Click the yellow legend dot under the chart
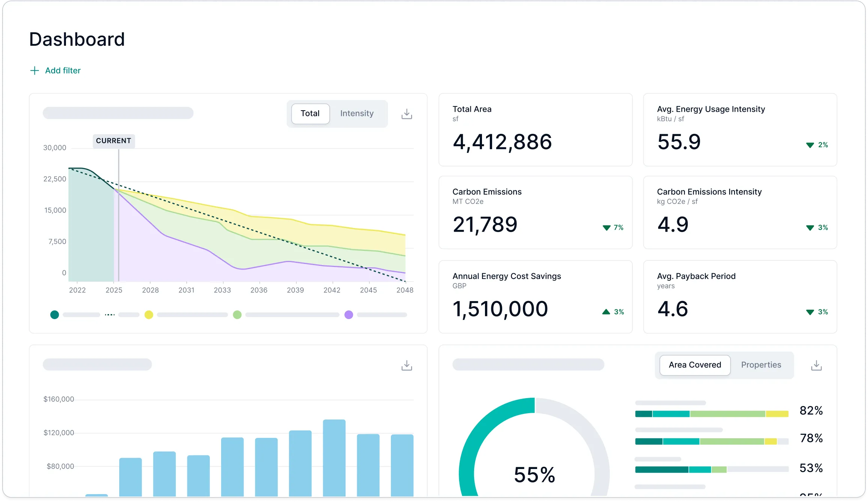Image resolution: width=868 pixels, height=502 pixels. click(149, 315)
